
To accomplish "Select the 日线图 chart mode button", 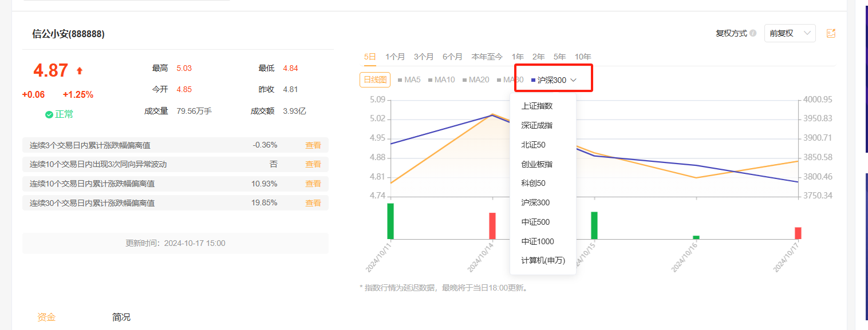I will click(x=375, y=80).
